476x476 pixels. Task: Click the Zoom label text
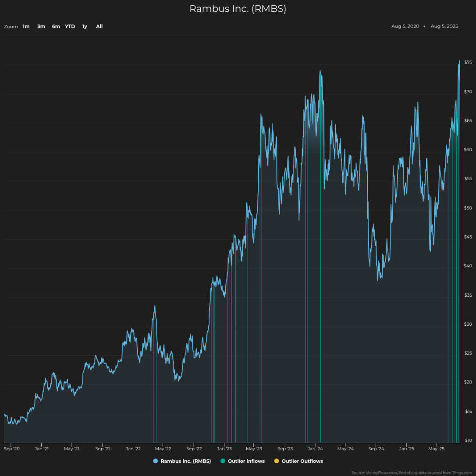[11, 27]
